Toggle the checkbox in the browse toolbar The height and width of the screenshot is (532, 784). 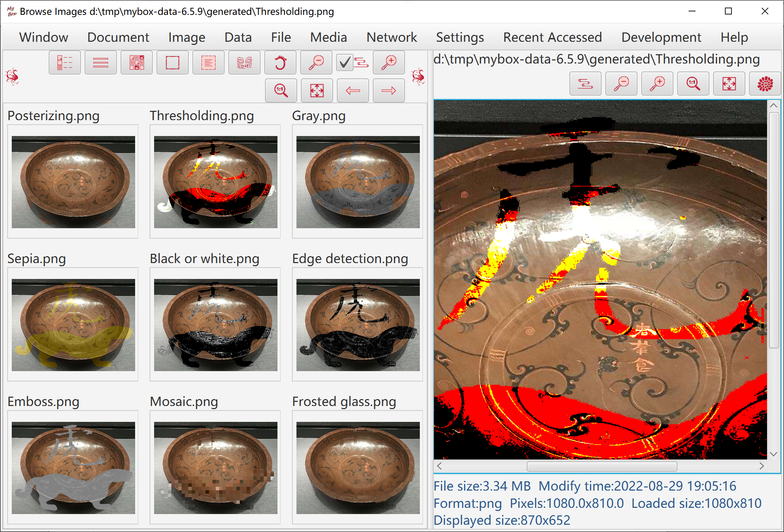[x=344, y=63]
